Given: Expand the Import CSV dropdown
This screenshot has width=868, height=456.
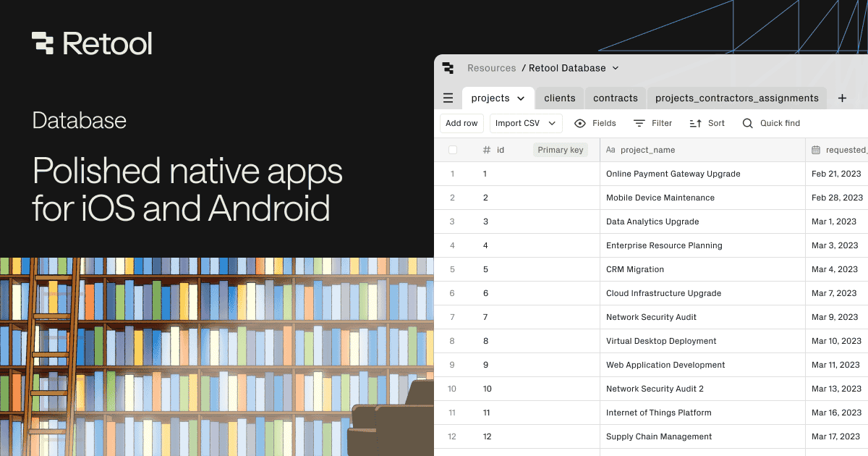Looking at the screenshot, I should (x=553, y=123).
